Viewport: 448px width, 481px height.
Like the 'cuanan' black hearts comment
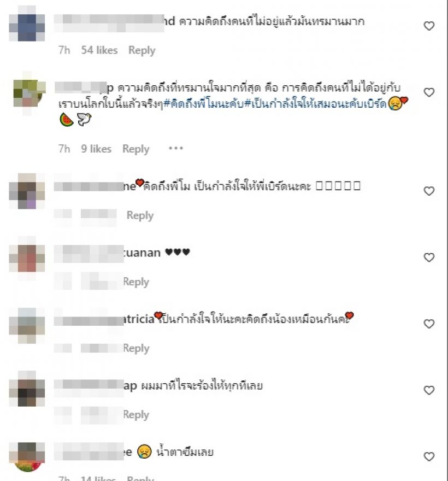(x=429, y=257)
